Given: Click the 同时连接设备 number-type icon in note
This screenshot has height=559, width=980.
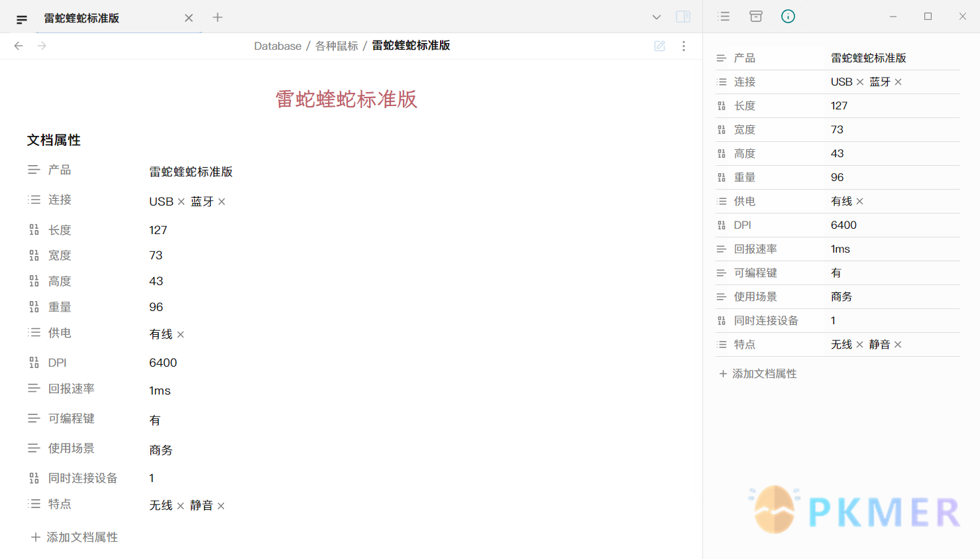Looking at the screenshot, I should (x=34, y=478).
